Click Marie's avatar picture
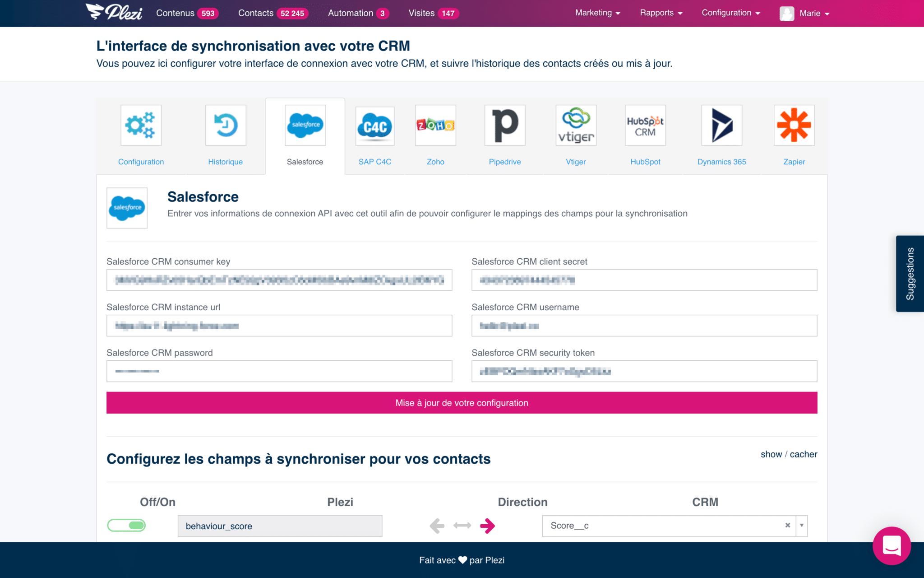 click(x=787, y=14)
